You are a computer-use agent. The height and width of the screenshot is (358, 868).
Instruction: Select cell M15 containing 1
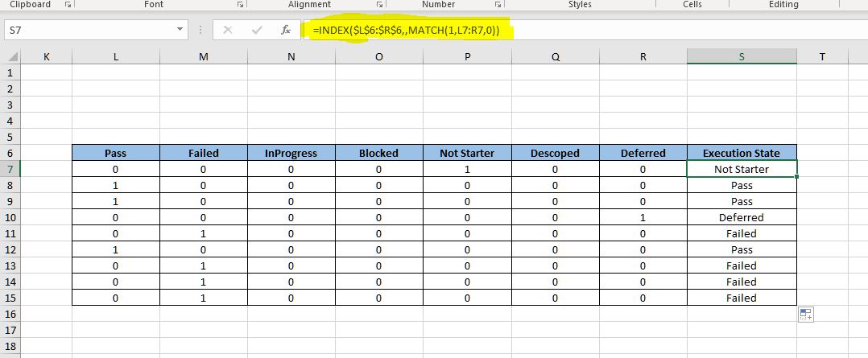204,298
